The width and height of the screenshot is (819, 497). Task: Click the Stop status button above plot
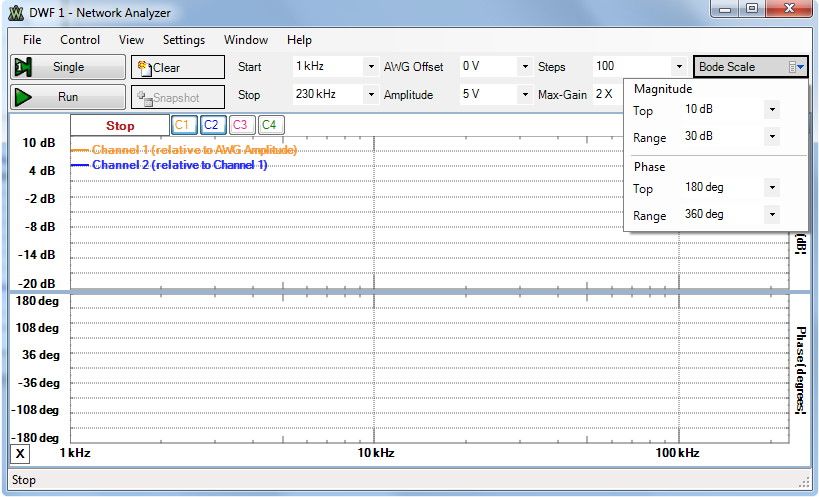coord(120,126)
